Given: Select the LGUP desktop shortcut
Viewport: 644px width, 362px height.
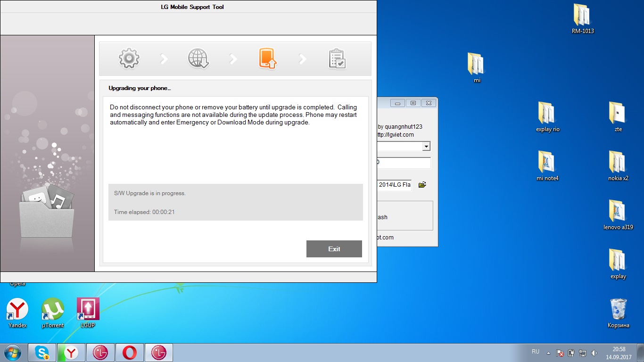Looking at the screenshot, I should pyautogui.click(x=88, y=313).
